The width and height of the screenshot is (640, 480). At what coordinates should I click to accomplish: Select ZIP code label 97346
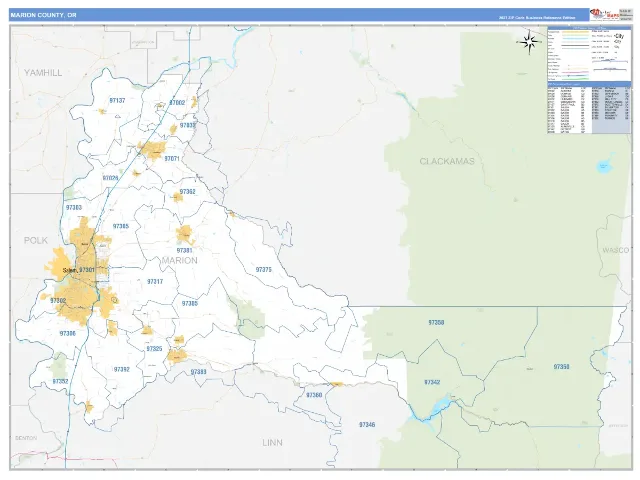pyautogui.click(x=367, y=425)
